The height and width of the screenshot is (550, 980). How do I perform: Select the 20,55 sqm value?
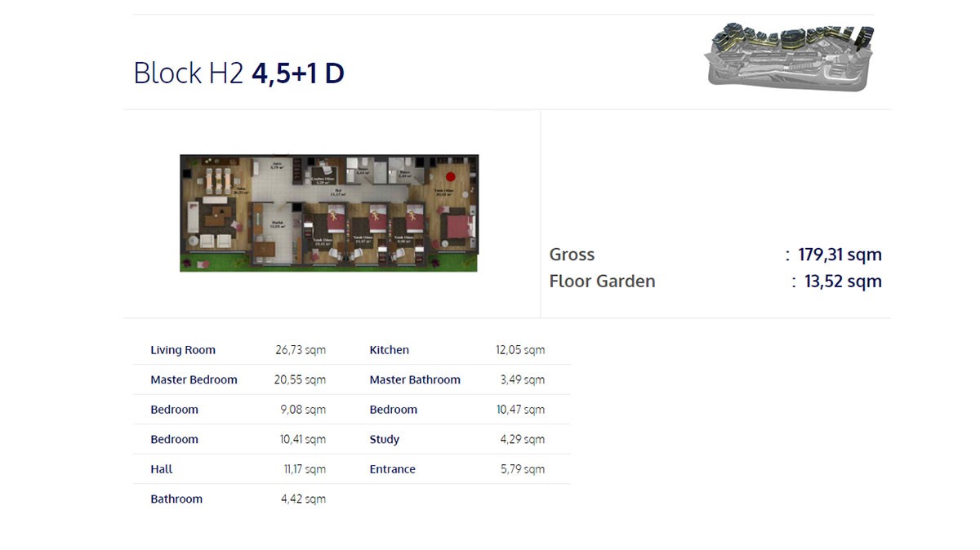(x=300, y=379)
